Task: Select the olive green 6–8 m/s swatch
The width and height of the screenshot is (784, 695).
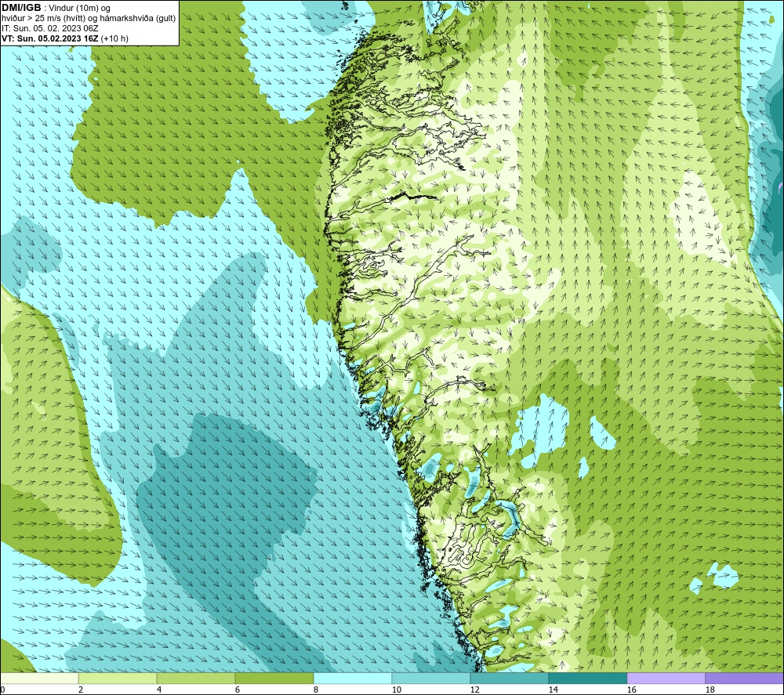Action: 274,678
